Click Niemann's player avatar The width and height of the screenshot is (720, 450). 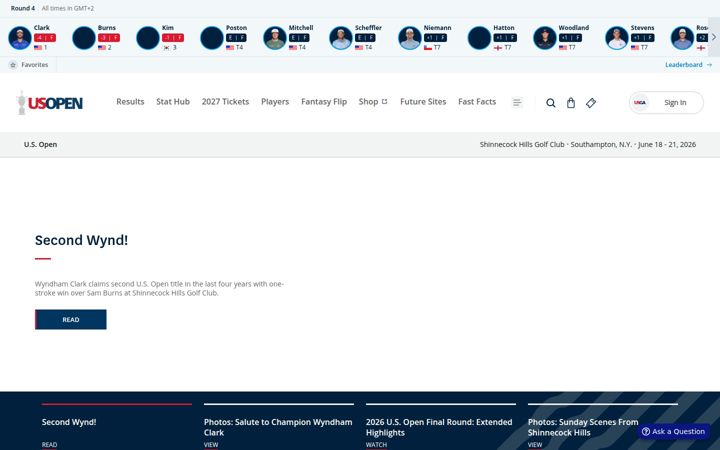410,38
